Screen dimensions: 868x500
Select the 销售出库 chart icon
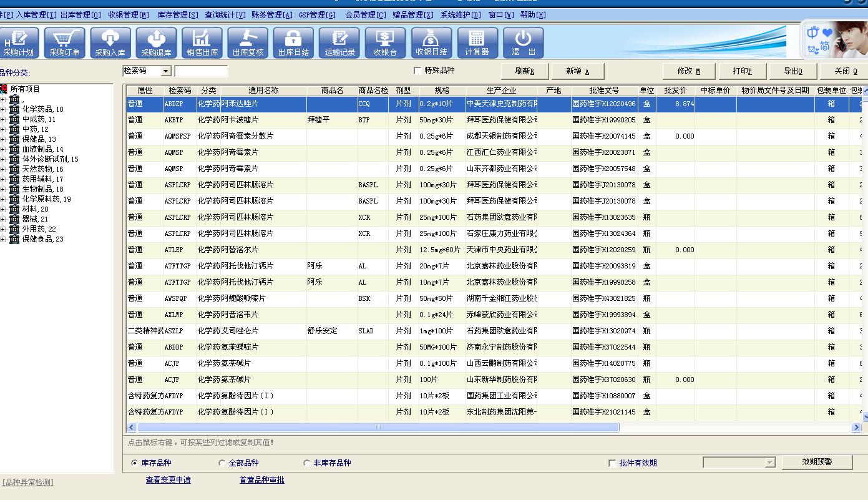202,43
